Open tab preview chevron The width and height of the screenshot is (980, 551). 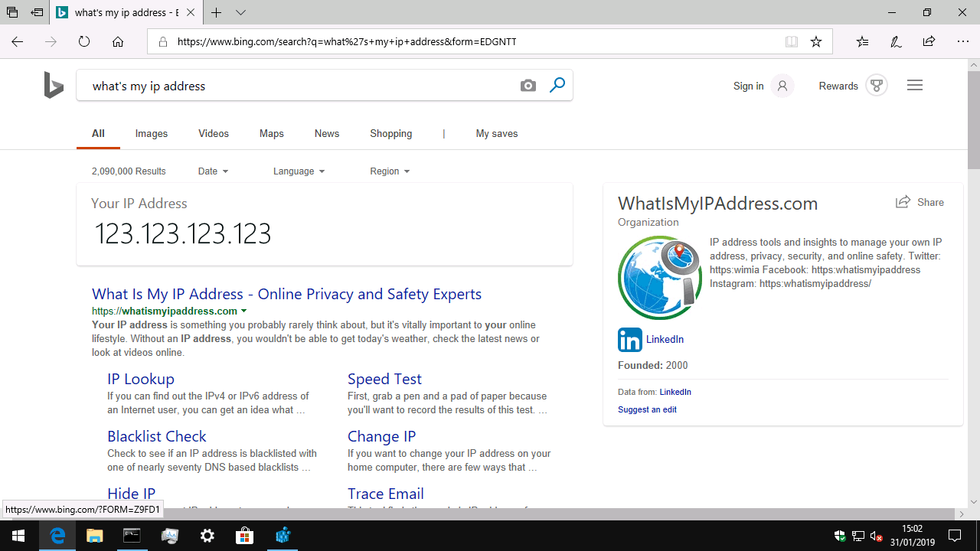241,13
